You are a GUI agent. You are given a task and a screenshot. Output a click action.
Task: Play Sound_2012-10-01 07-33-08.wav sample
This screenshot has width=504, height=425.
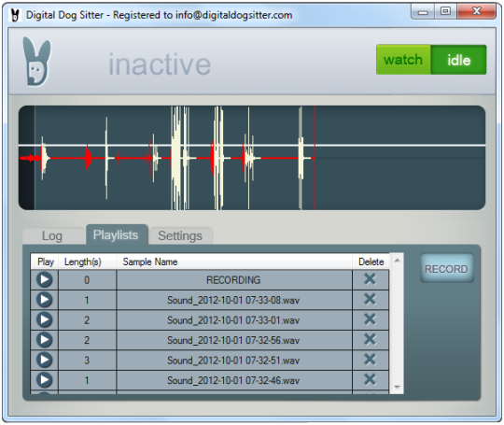[45, 300]
